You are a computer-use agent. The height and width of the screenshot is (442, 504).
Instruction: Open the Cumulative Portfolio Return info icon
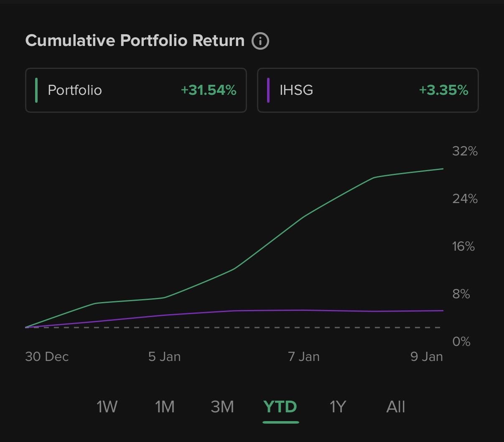pyautogui.click(x=260, y=41)
